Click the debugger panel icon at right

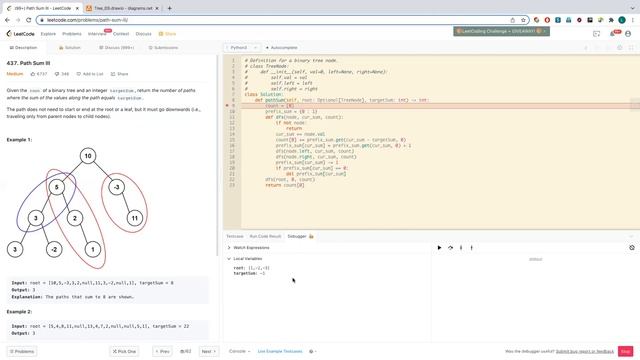632,248
